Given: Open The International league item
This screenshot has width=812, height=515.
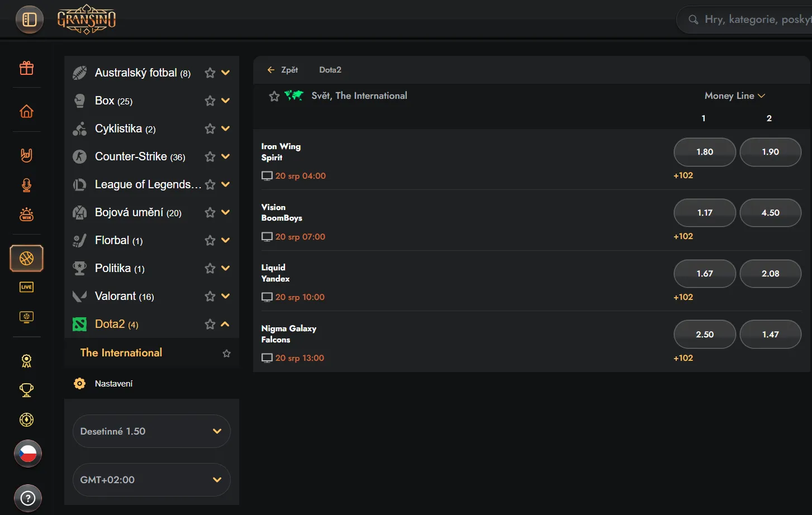Looking at the screenshot, I should coord(151,352).
